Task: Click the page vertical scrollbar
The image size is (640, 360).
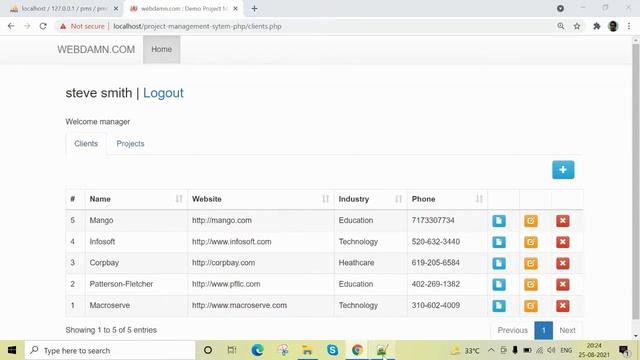Action: (x=636, y=182)
